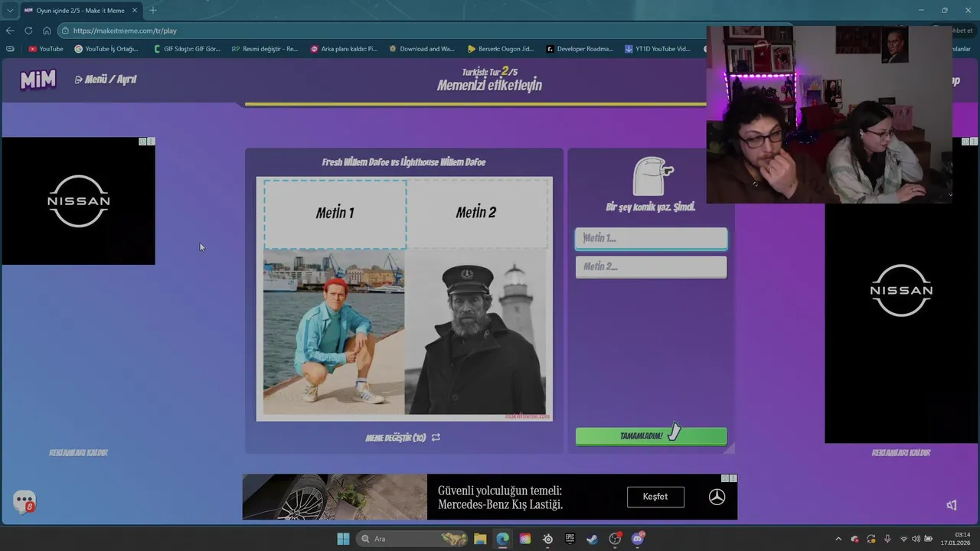The width and height of the screenshot is (980, 551).
Task: Focus the Metin 1 input field
Action: coord(651,238)
